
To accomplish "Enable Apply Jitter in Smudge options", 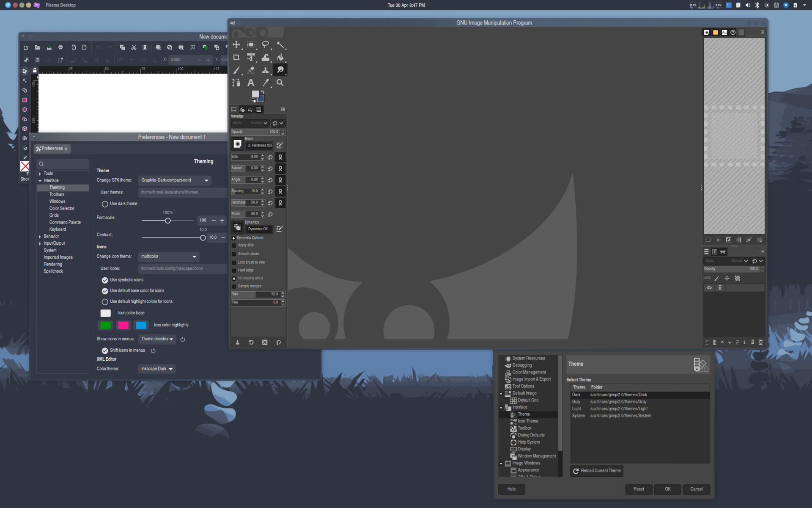I will point(234,246).
